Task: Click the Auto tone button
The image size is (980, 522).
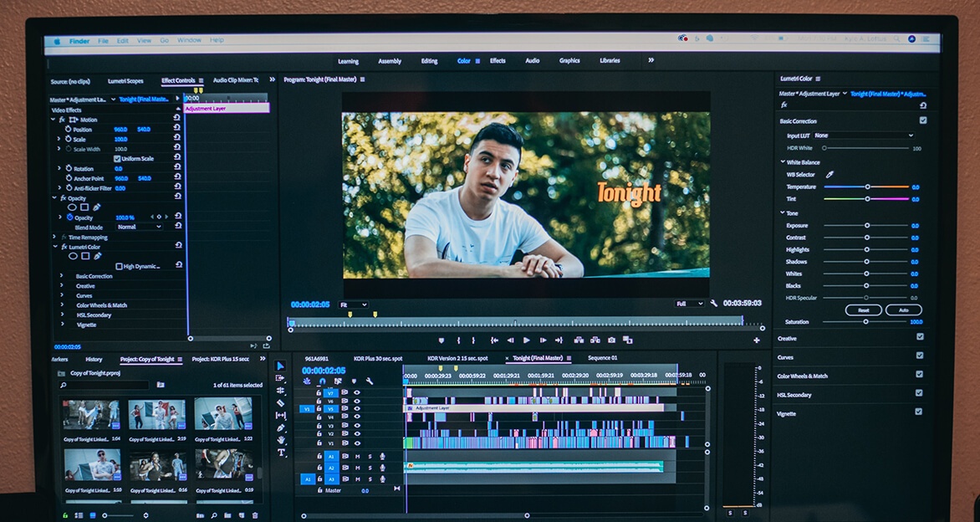Action: click(x=904, y=310)
